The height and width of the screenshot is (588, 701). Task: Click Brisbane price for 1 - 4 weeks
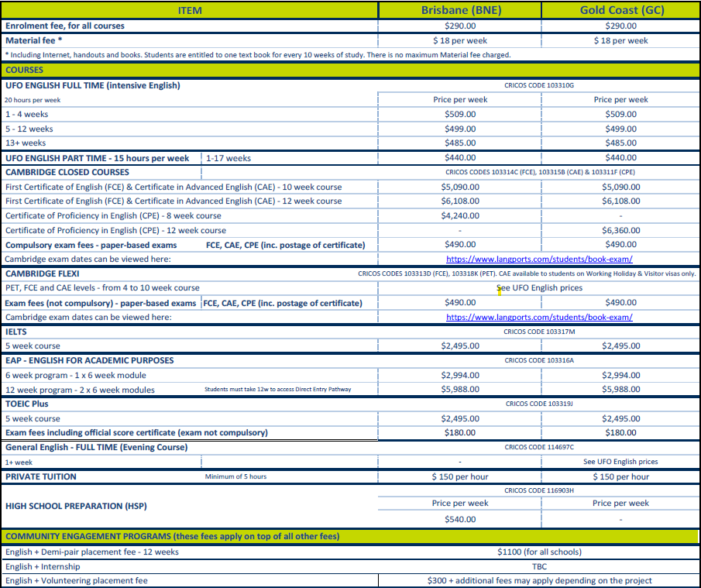click(460, 114)
